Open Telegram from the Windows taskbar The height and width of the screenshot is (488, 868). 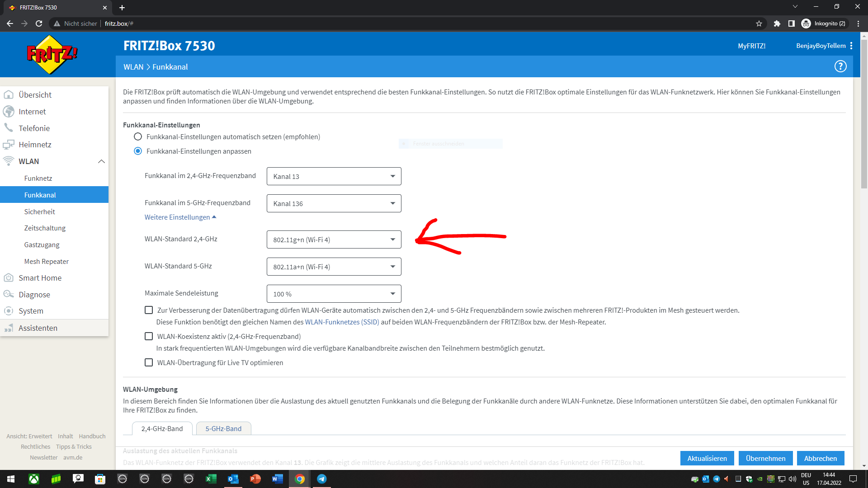coord(321,479)
